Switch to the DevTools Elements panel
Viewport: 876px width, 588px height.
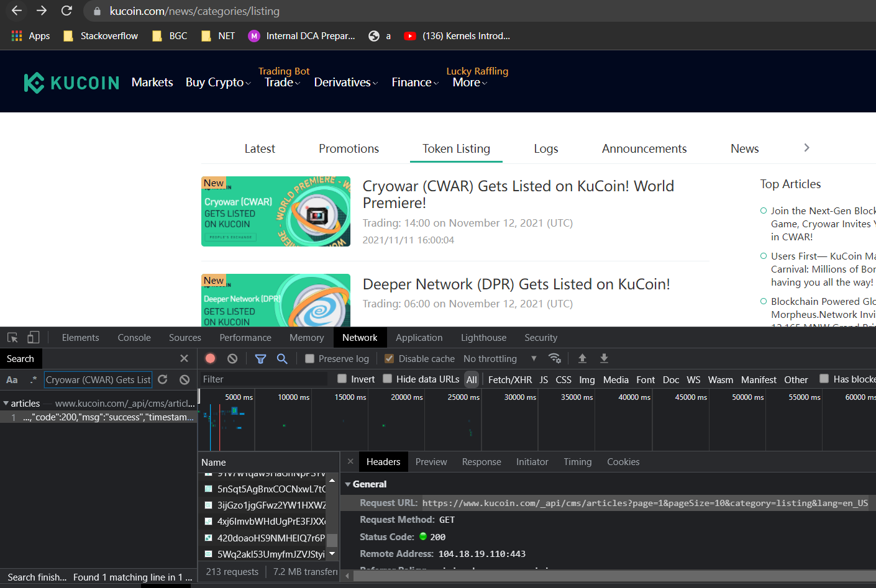click(x=80, y=338)
